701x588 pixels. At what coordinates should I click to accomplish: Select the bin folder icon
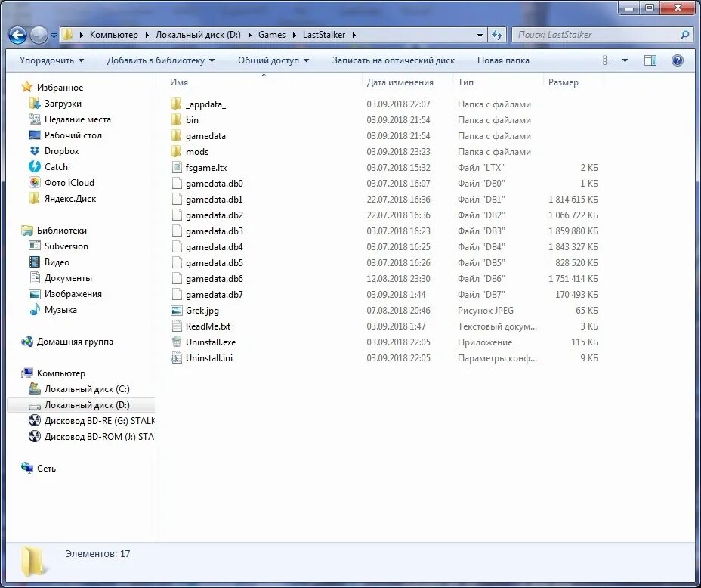(x=177, y=120)
